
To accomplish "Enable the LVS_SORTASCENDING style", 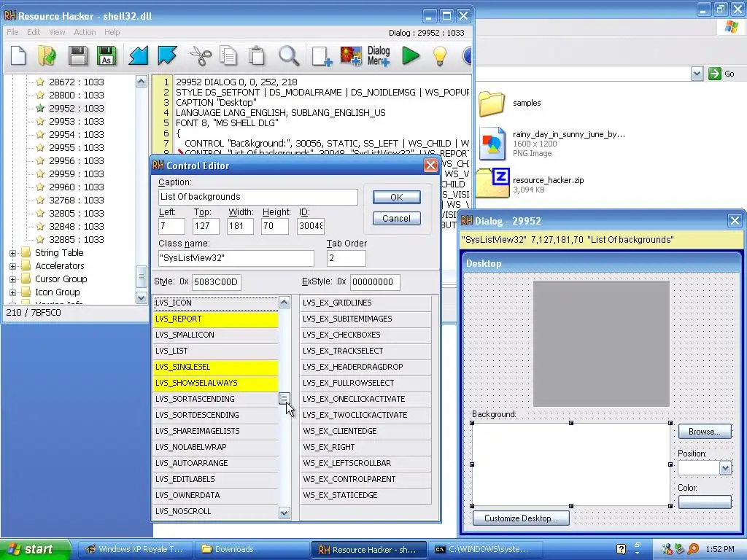I will pyautogui.click(x=216, y=399).
